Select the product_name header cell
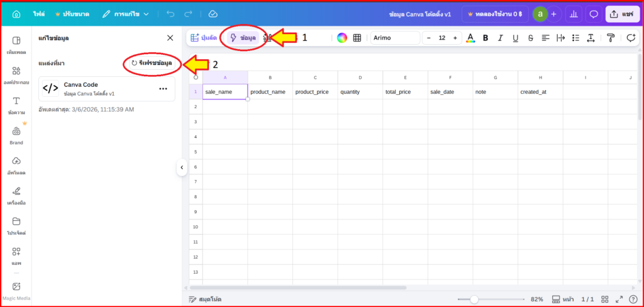 click(270, 92)
